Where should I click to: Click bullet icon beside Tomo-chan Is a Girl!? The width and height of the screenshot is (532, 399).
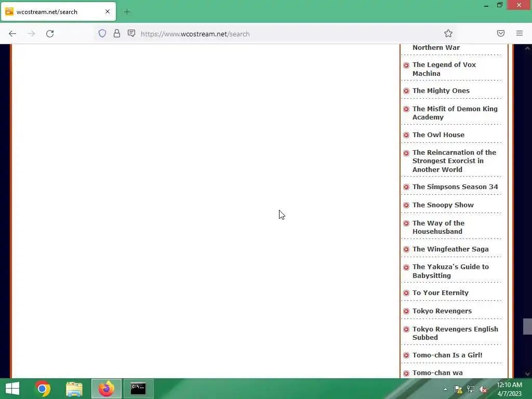pyautogui.click(x=406, y=355)
